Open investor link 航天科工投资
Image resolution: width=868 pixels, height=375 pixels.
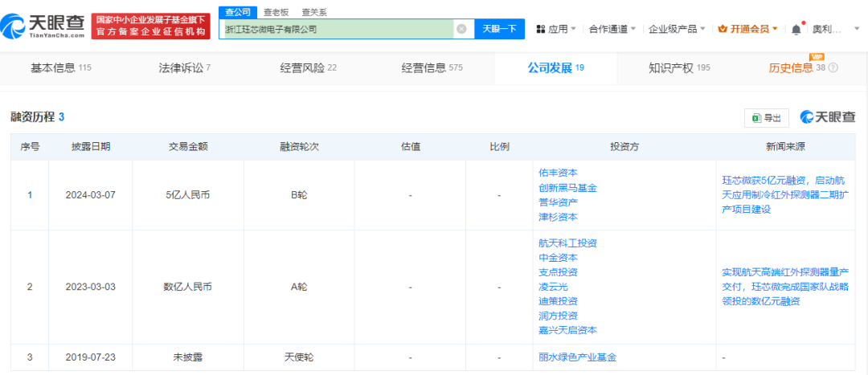pos(567,243)
